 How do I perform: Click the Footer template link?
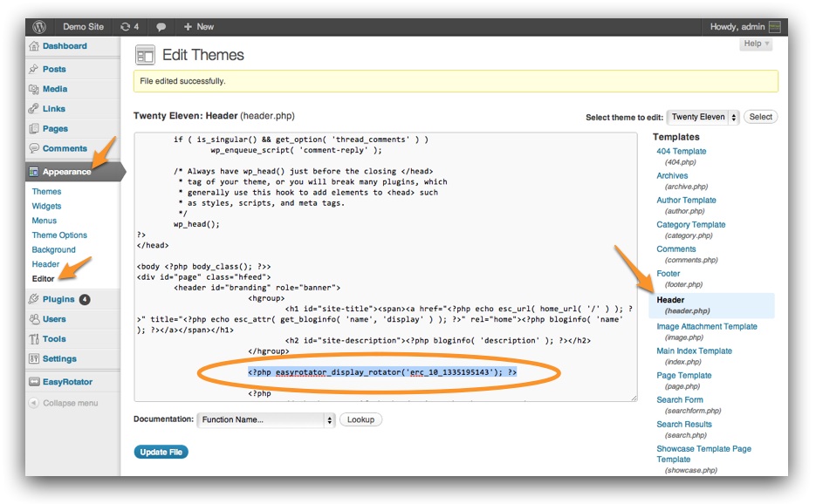[668, 273]
